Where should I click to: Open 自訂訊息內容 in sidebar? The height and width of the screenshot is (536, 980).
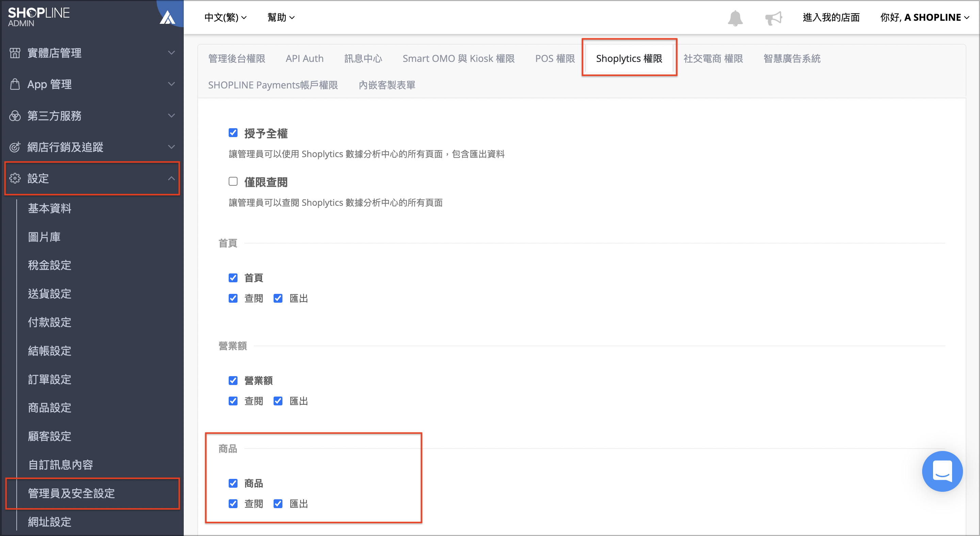pyautogui.click(x=61, y=465)
